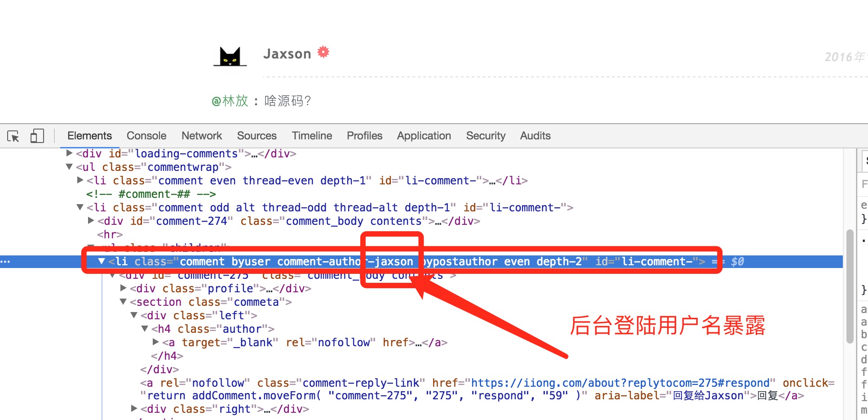Switch to the Security tab

[486, 136]
